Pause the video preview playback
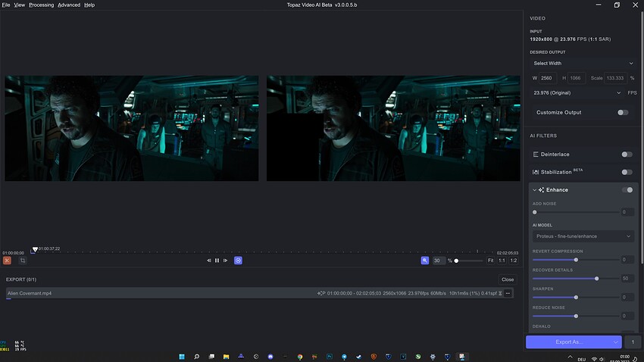This screenshot has width=644, height=362. 217,261
